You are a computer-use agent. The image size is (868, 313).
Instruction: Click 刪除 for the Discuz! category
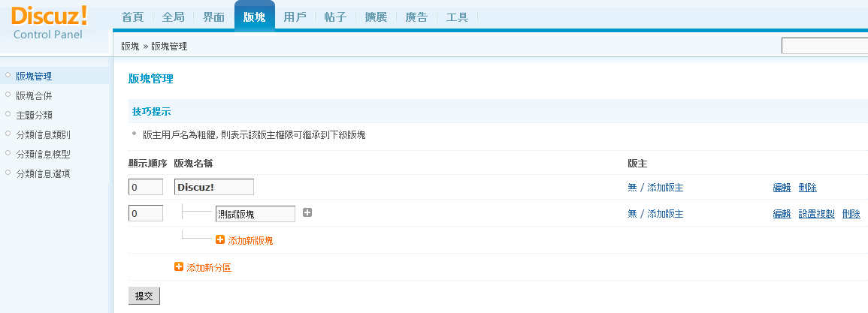(808, 188)
